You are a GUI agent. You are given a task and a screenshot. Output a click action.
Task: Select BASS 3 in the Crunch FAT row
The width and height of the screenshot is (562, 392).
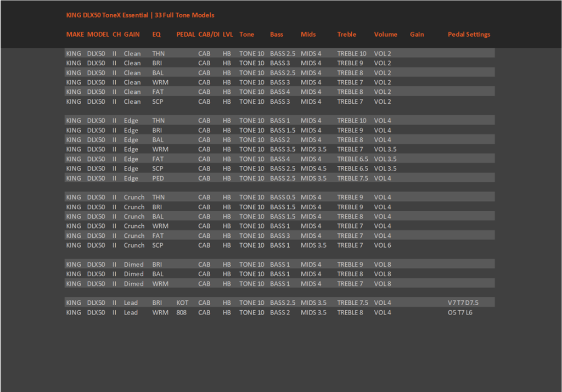click(x=279, y=236)
